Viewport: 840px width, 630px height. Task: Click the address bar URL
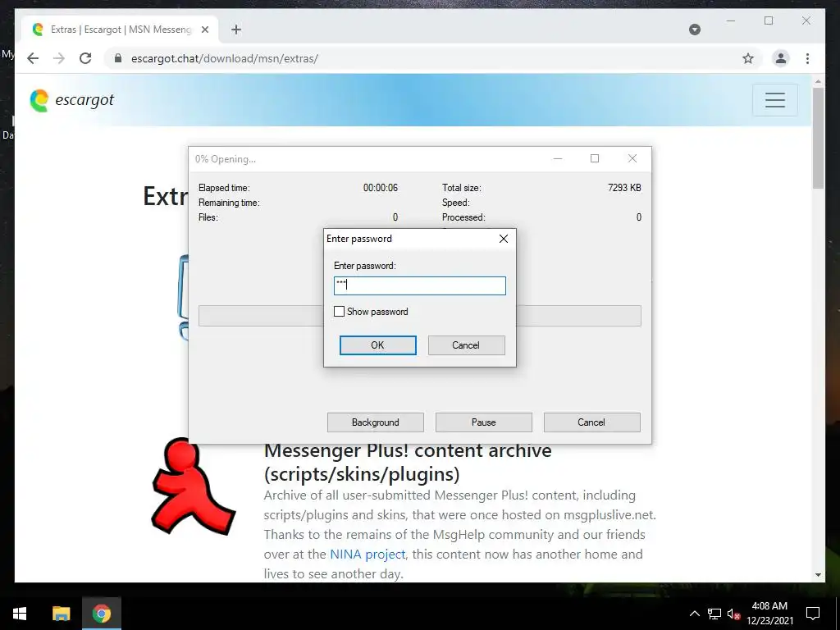(225, 58)
